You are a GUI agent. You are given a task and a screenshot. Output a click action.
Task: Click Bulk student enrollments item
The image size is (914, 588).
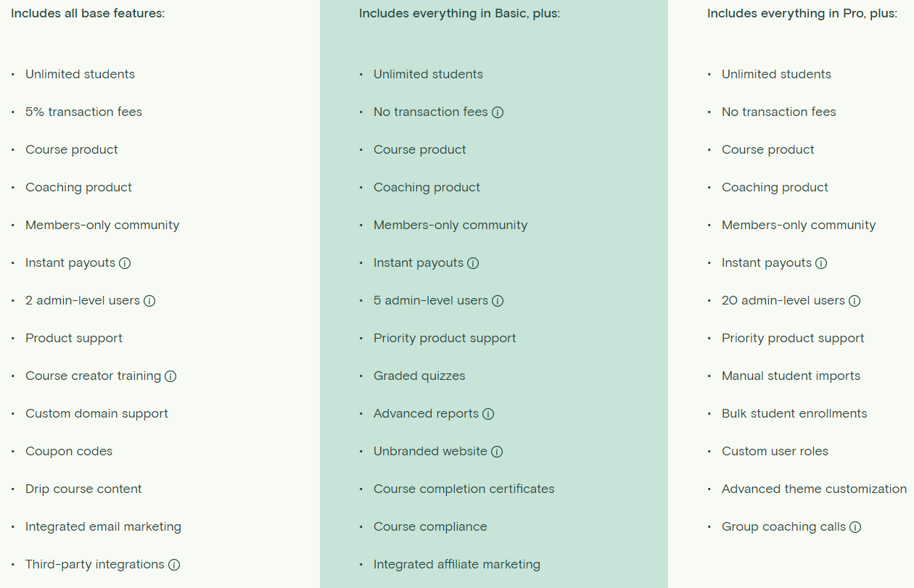point(794,413)
